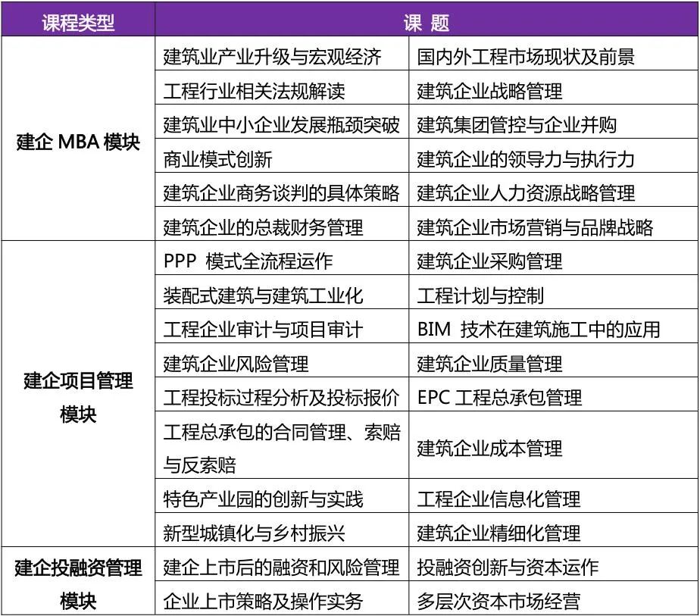Screen dimensions: 700x616
Task: Click 建企上市后的融资和风险管理 cell
Action: tap(282, 563)
